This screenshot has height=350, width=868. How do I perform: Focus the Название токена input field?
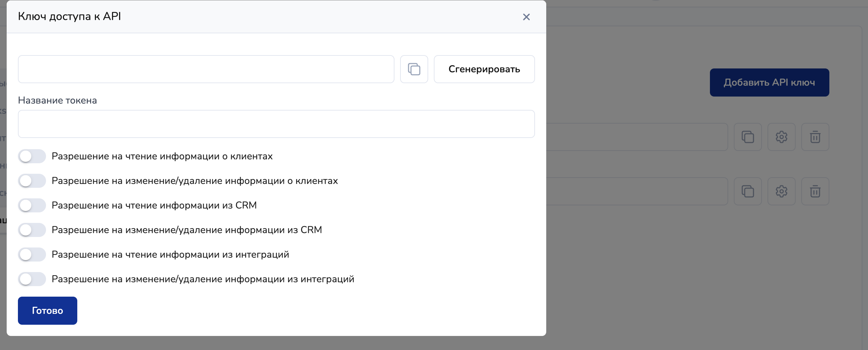click(276, 124)
